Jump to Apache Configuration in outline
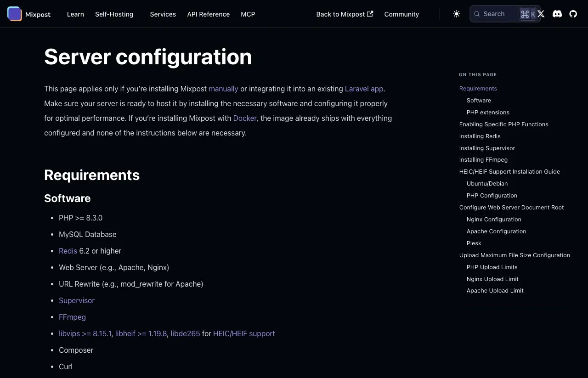The height and width of the screenshot is (378, 588). (497, 231)
